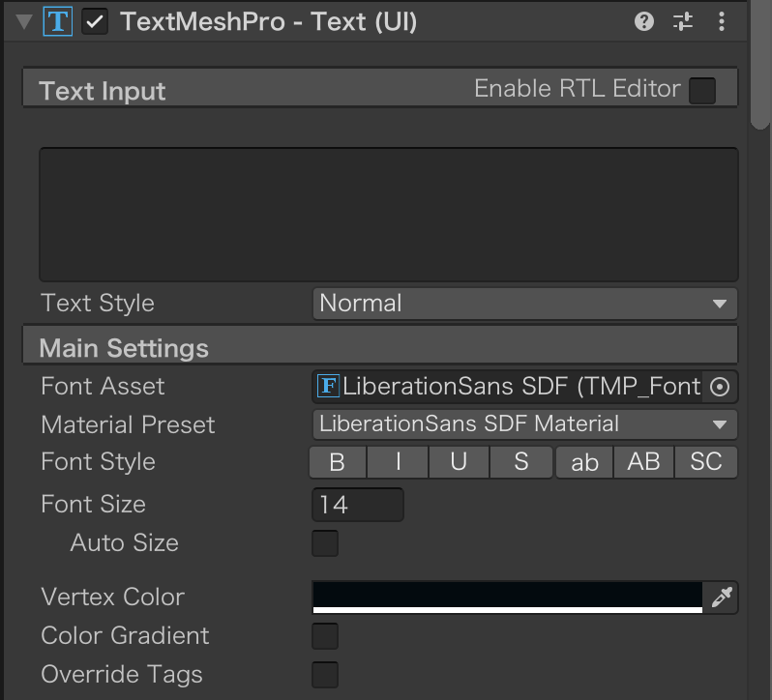Open the Vertex Color black swatch
This screenshot has width=772, height=700.
508,597
